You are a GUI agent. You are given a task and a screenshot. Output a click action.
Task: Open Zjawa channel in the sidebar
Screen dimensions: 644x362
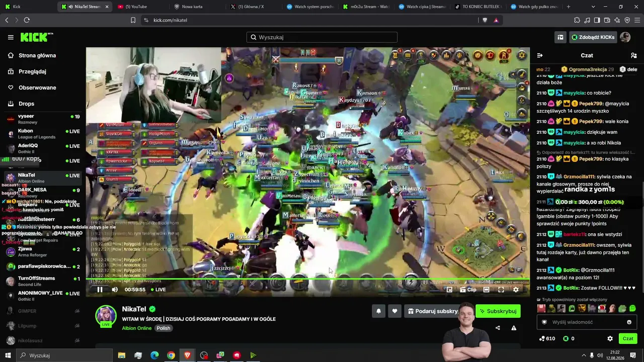(x=43, y=251)
